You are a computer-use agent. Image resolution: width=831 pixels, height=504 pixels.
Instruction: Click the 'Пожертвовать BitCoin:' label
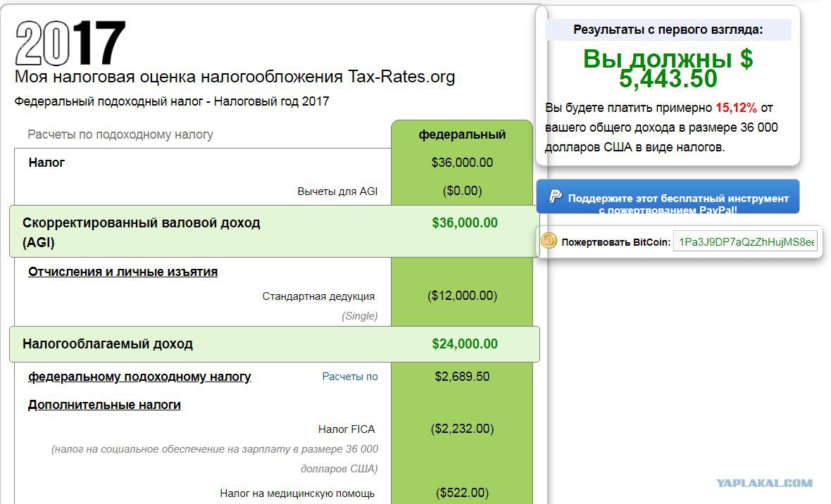(x=616, y=242)
